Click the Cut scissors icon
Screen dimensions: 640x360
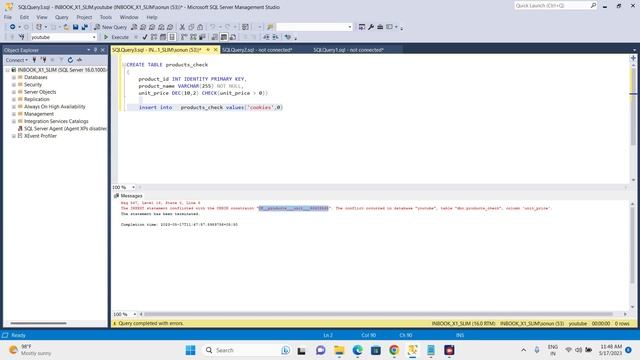(x=182, y=27)
